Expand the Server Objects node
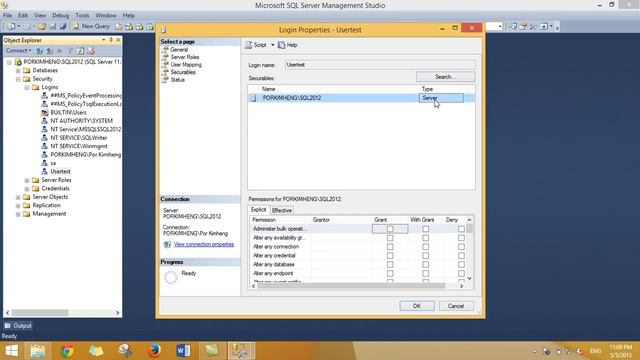This screenshot has width=640, height=360. click(18, 197)
